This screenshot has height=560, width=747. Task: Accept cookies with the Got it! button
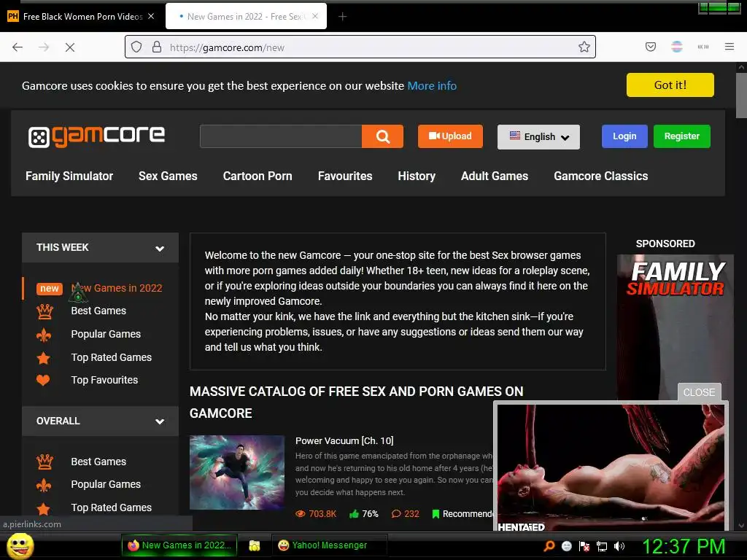670,85
